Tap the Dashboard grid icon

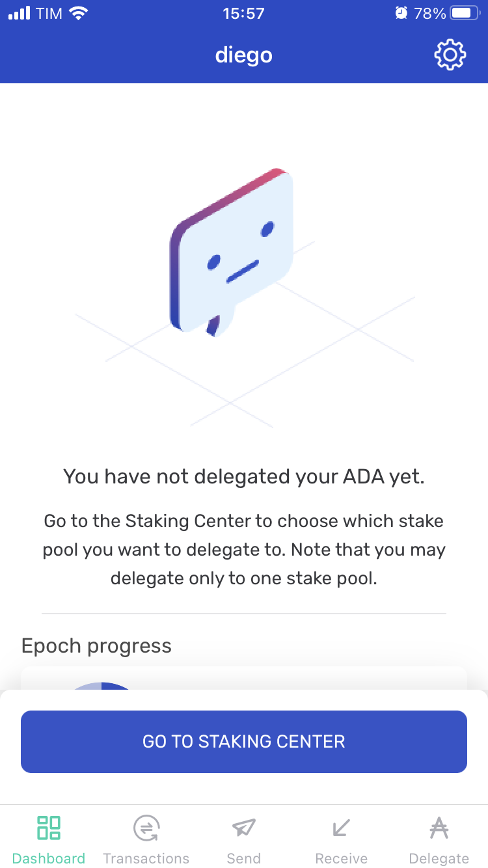pyautogui.click(x=49, y=828)
